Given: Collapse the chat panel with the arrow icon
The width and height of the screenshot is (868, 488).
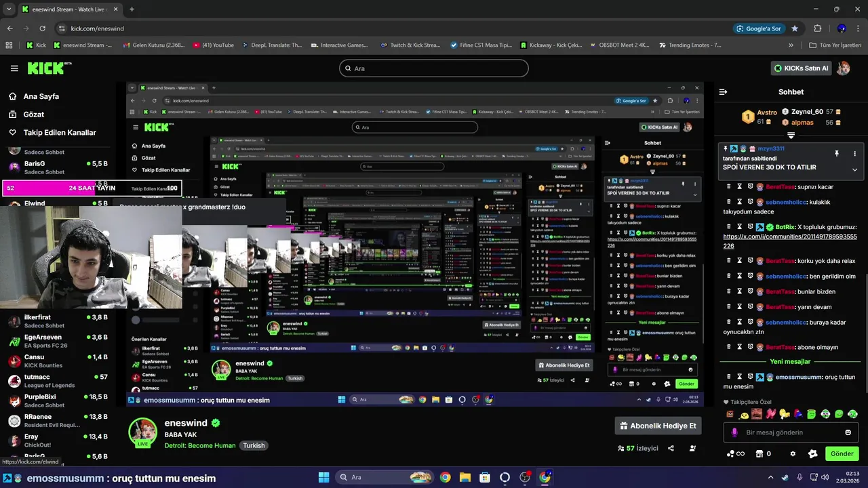Looking at the screenshot, I should coord(723,91).
